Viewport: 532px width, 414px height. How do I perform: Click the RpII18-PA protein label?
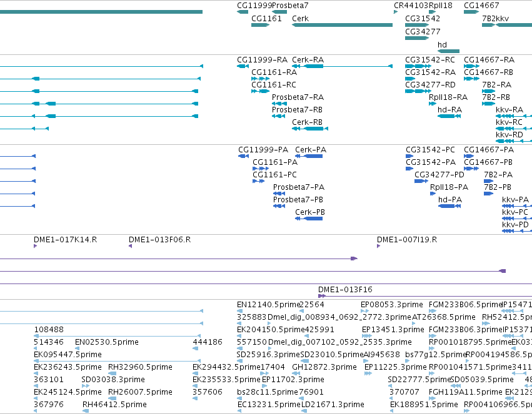pos(449,188)
